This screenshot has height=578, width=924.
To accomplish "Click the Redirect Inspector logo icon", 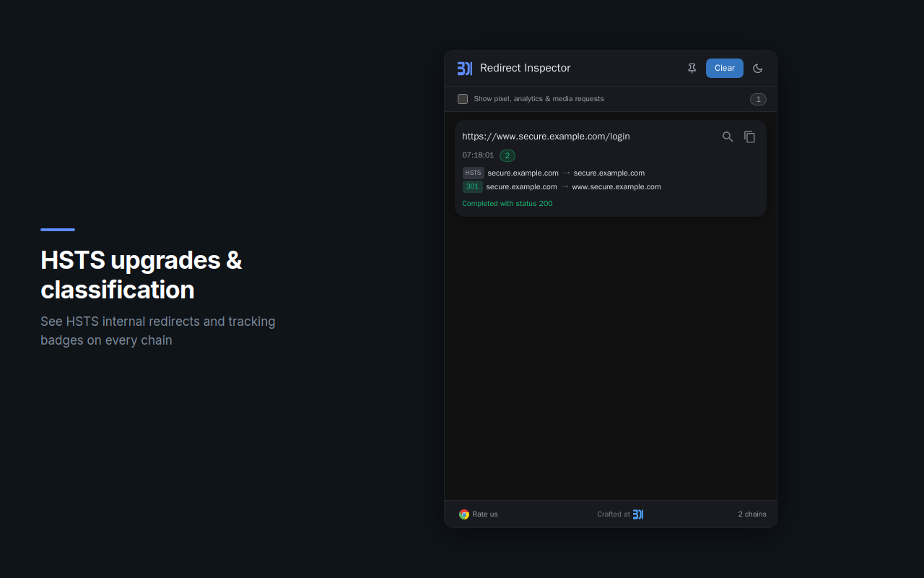I will 464,68.
